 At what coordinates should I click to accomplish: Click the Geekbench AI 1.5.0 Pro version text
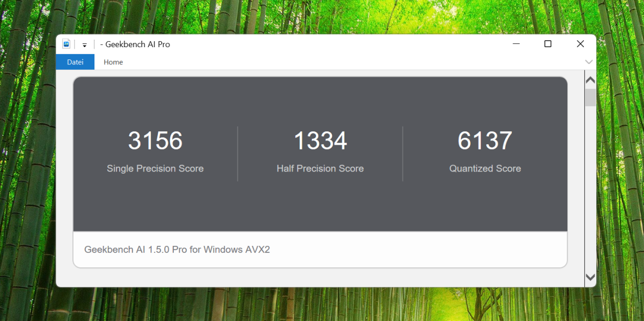(177, 249)
